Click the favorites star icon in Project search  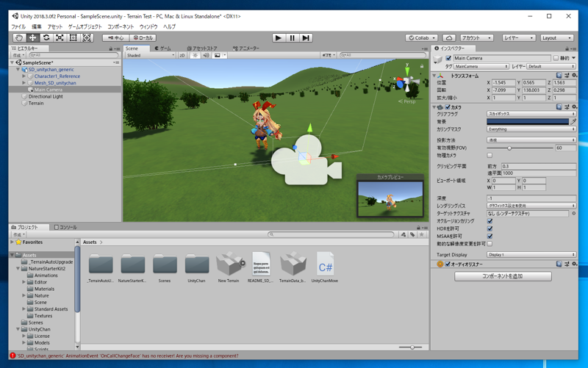pyautogui.click(x=421, y=234)
